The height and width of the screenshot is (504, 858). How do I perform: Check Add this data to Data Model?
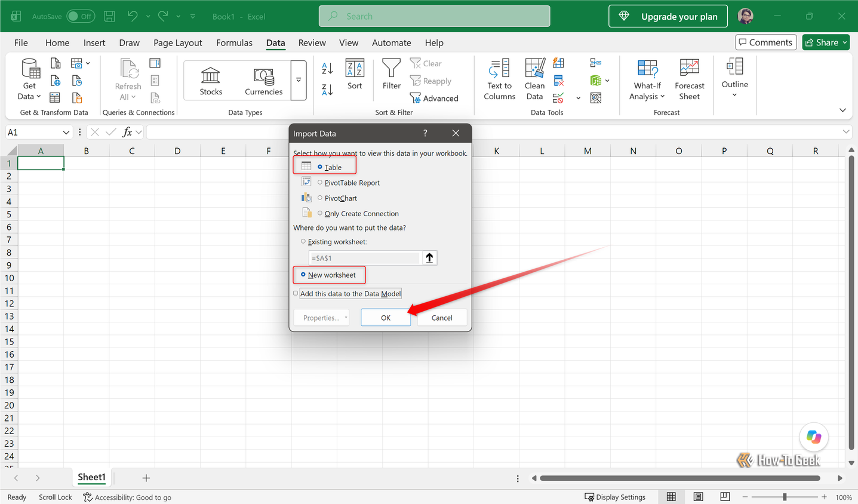pyautogui.click(x=296, y=293)
